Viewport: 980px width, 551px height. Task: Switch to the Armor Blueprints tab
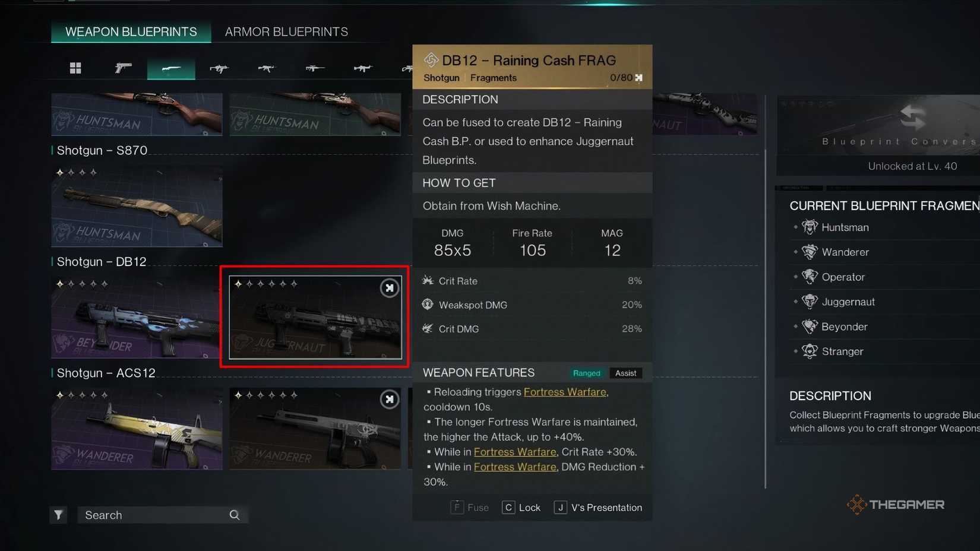286,32
